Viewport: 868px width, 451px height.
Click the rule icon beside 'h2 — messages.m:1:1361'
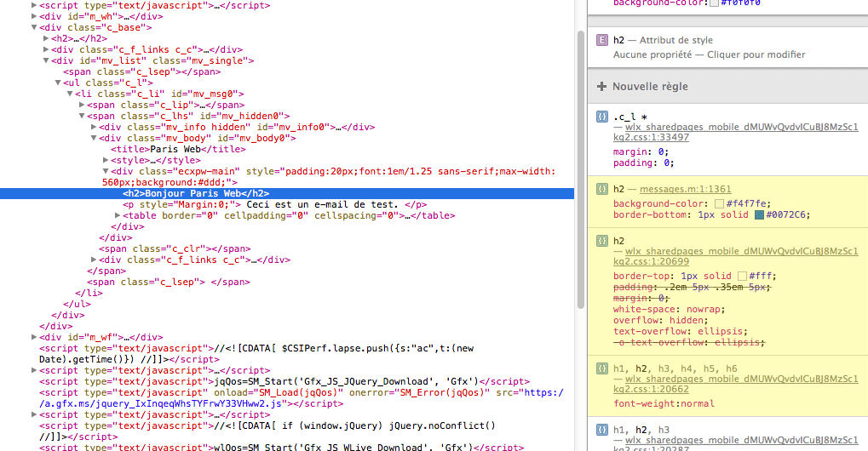pos(601,189)
